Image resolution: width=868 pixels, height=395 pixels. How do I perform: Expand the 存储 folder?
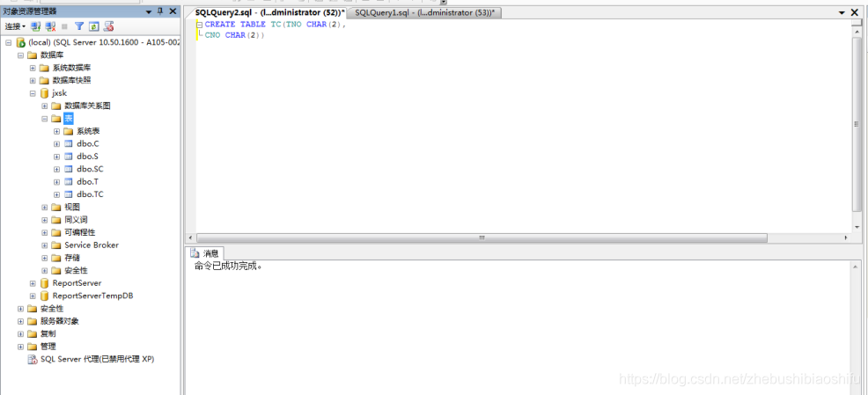tap(45, 258)
